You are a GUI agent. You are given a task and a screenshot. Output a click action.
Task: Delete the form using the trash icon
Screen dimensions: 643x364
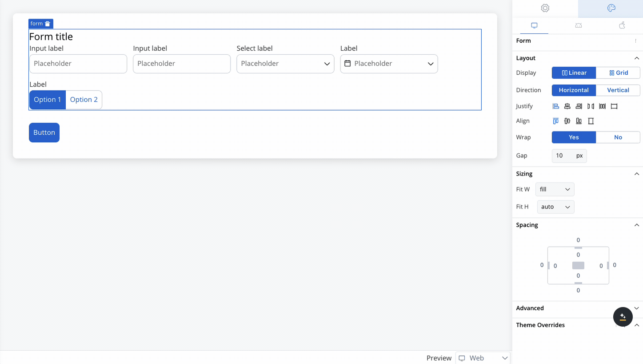point(48,24)
